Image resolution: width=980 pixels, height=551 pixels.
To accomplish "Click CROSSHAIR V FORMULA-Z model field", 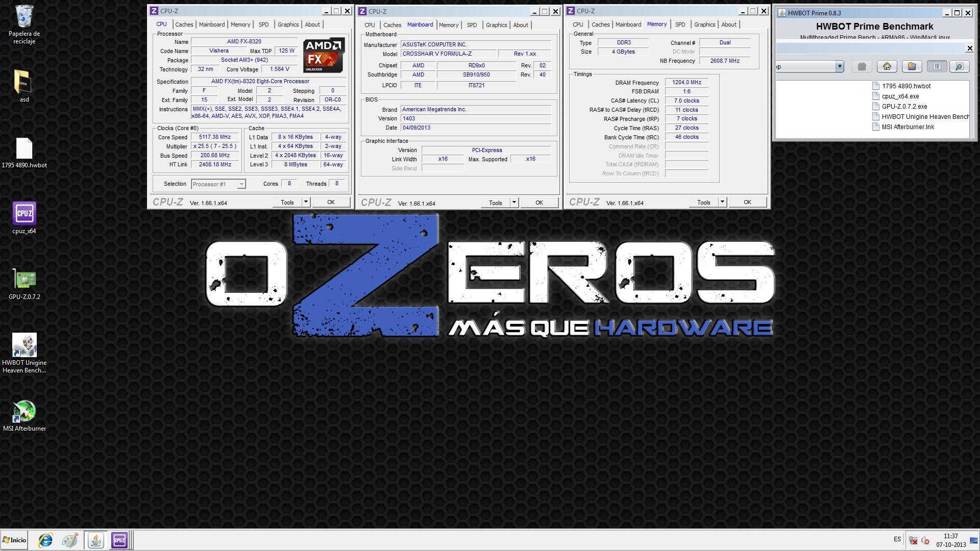I will tap(448, 54).
